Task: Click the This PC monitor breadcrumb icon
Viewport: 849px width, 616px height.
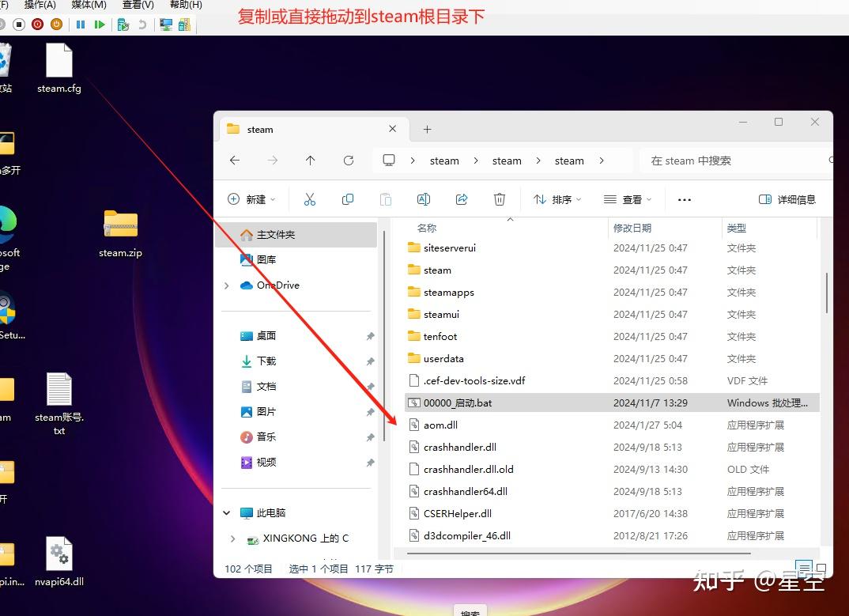Action: [x=389, y=161]
